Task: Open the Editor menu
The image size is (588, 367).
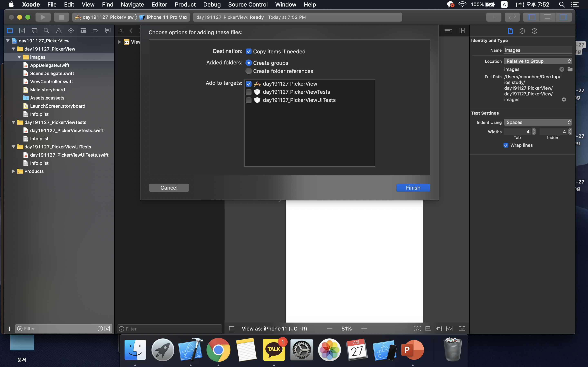Action: 159,4
